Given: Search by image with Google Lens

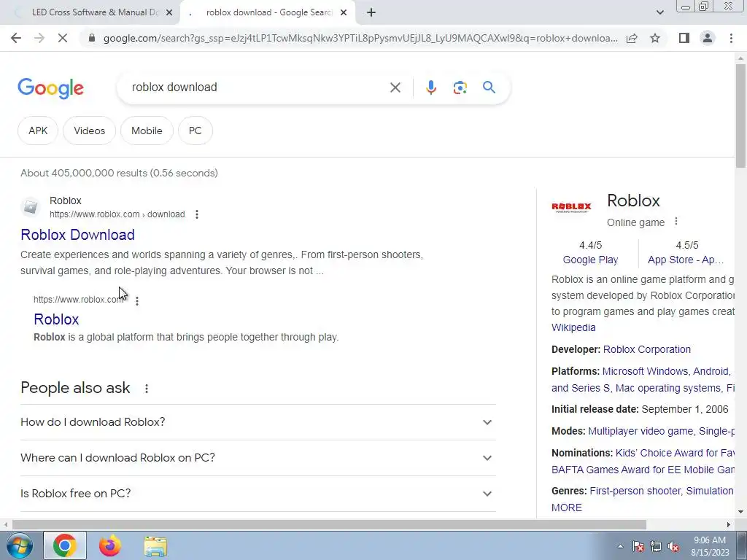Looking at the screenshot, I should coord(460,87).
